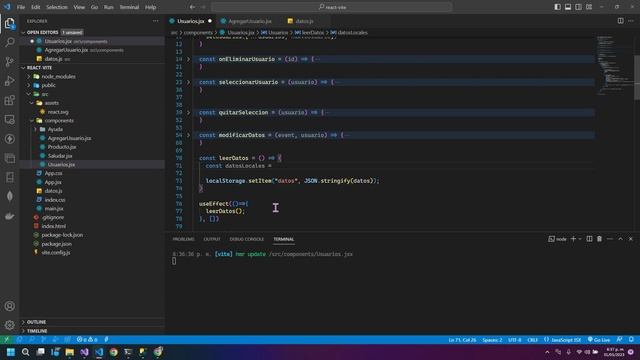Viewport: 640px width, 360px height.
Task: Open the Docker whale view in activity bar
Action: click(x=9, y=216)
